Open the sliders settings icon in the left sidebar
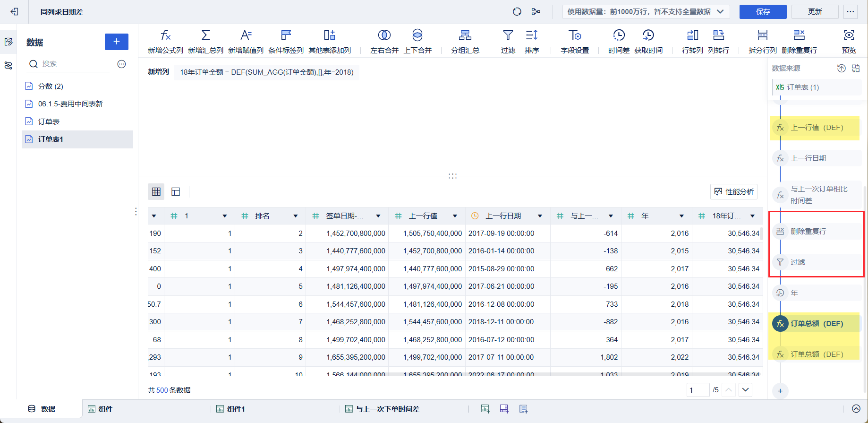 9,66
